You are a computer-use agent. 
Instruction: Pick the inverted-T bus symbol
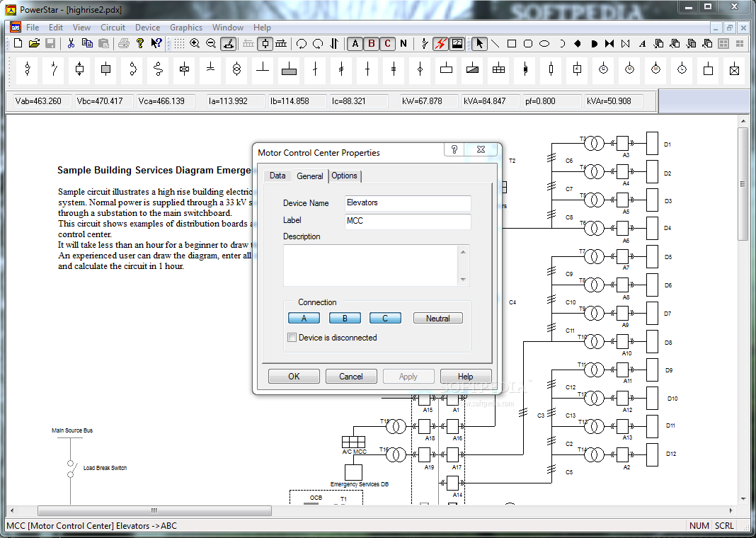coord(263,70)
